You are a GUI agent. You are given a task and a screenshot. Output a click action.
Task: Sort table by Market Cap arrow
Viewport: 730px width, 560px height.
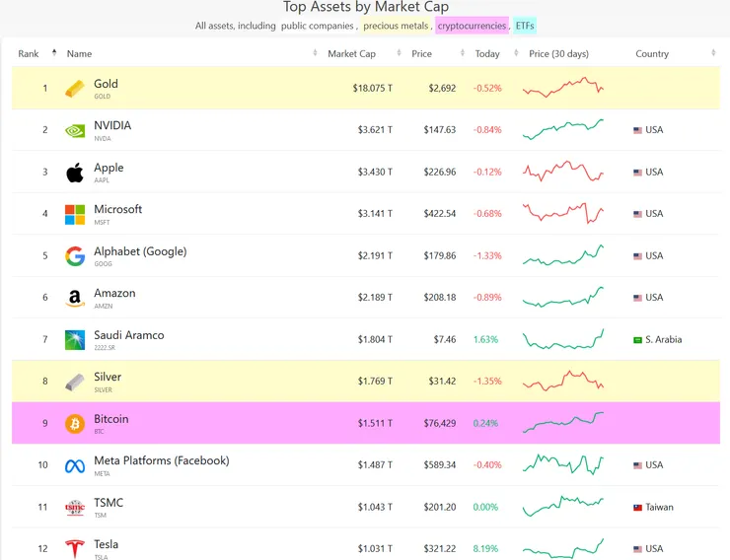click(x=399, y=52)
